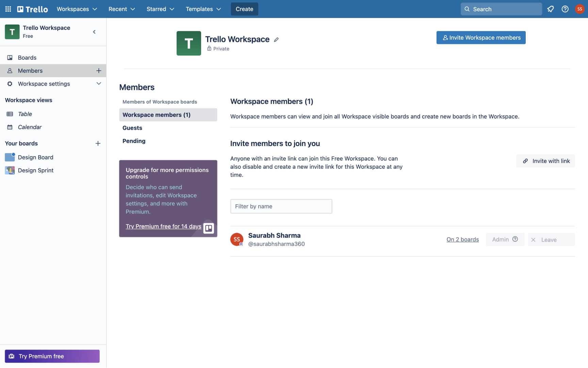Click the green T workspace icon in sidebar
The width and height of the screenshot is (588, 368).
pos(12,32)
